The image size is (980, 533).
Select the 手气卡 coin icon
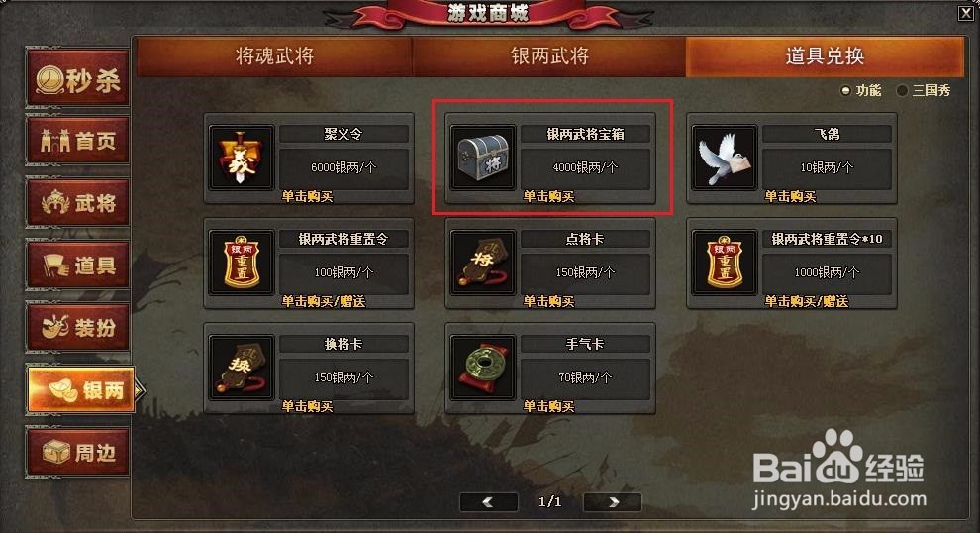click(483, 368)
